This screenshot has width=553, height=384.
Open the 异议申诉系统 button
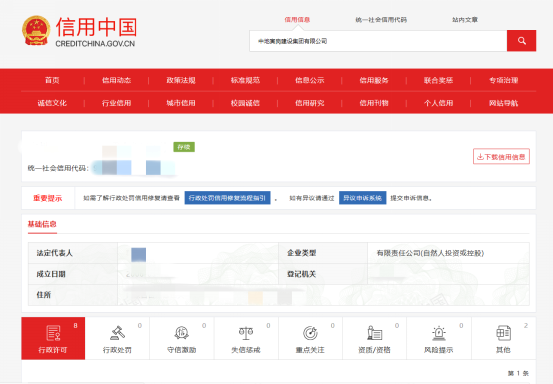(363, 198)
